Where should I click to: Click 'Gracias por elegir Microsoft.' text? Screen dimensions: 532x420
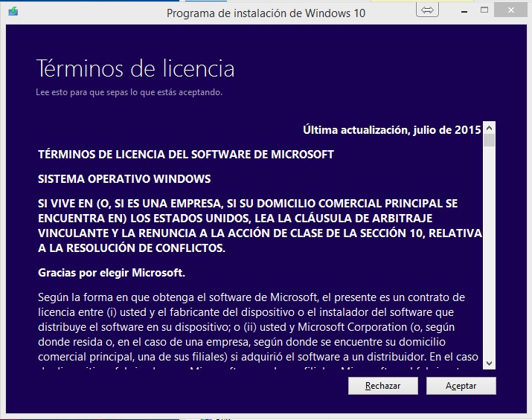click(x=112, y=273)
